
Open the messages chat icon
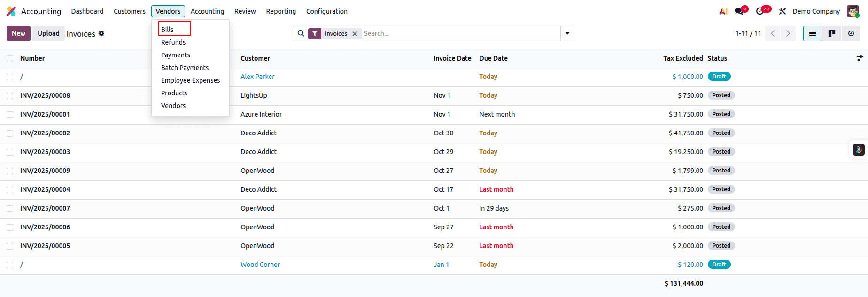pos(739,11)
